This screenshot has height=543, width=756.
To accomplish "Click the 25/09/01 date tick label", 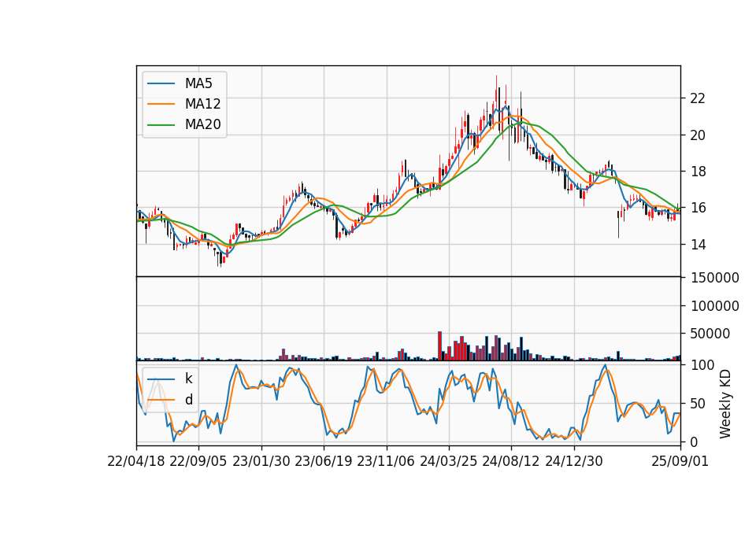I will coord(680,462).
